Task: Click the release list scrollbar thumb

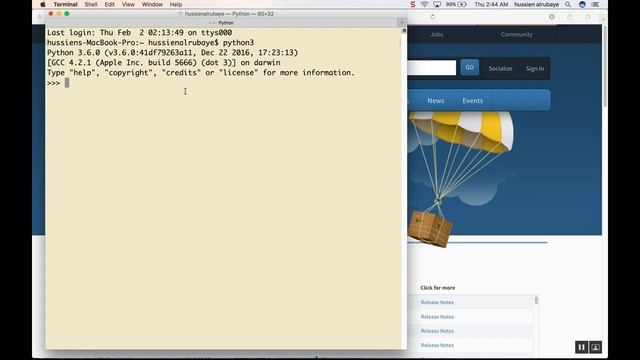Action: tap(536, 300)
